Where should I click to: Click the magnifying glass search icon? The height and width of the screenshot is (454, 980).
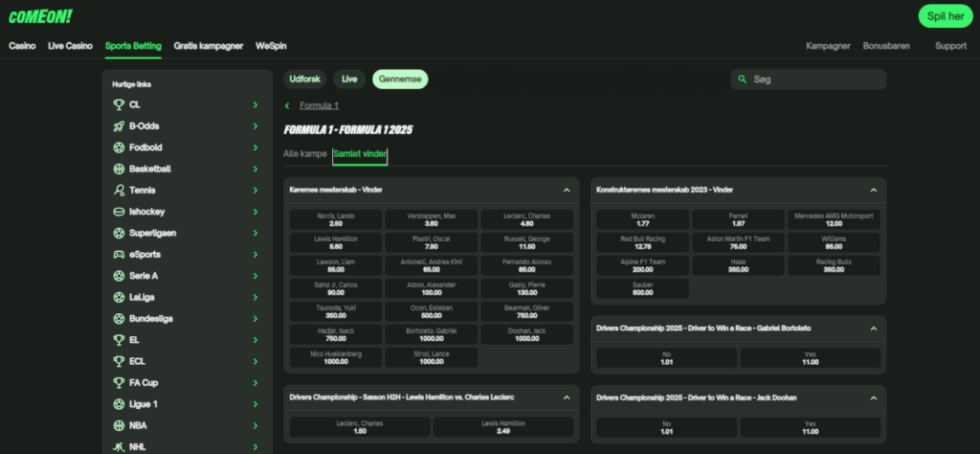coord(743,79)
